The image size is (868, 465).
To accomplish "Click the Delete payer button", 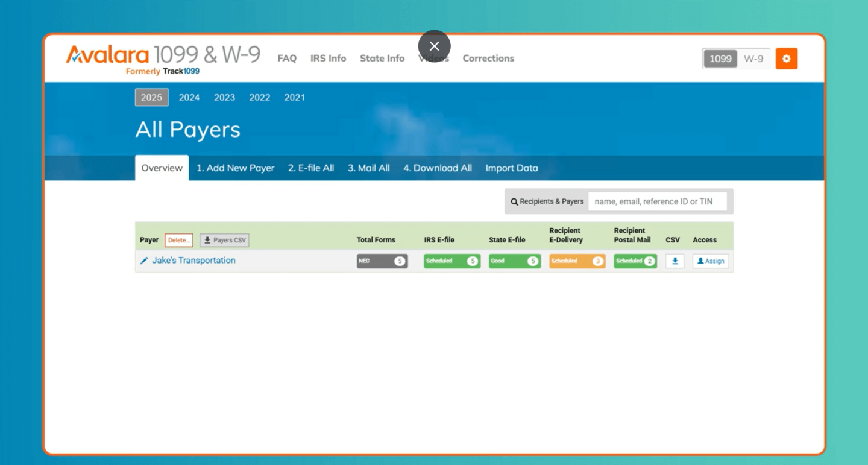I will [178, 240].
